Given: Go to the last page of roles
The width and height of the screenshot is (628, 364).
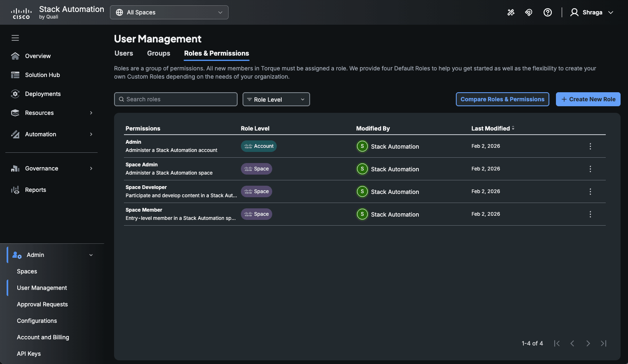Looking at the screenshot, I should click(x=604, y=343).
